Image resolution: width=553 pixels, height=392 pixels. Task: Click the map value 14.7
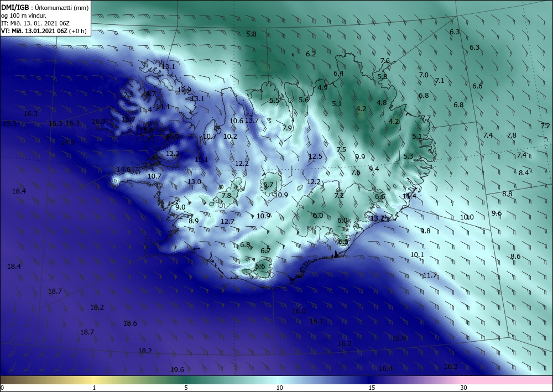149,93
